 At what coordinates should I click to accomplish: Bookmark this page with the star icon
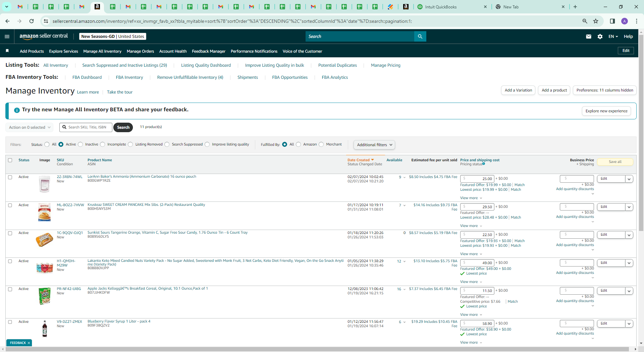tap(596, 21)
